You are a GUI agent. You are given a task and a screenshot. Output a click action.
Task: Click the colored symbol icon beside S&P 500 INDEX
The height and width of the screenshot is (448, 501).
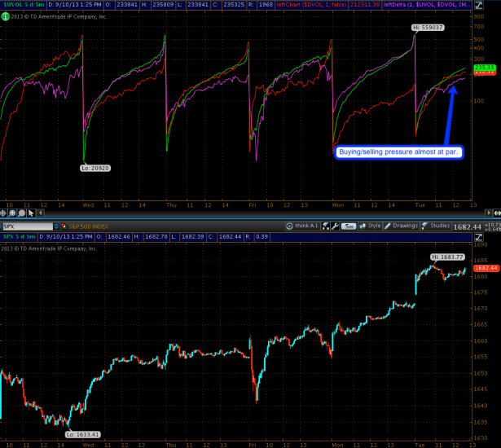click(64, 226)
